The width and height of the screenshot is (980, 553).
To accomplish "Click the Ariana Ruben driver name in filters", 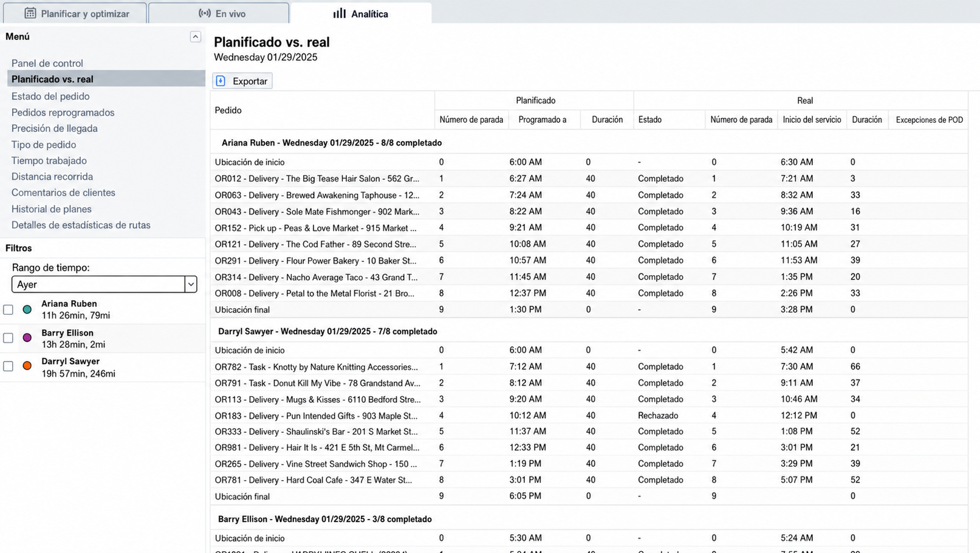I will click(x=69, y=304).
